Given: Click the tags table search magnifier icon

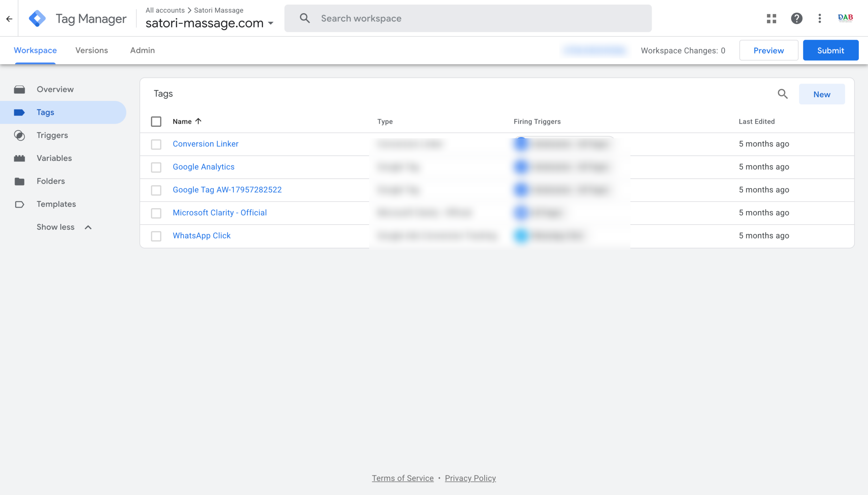Looking at the screenshot, I should (783, 94).
